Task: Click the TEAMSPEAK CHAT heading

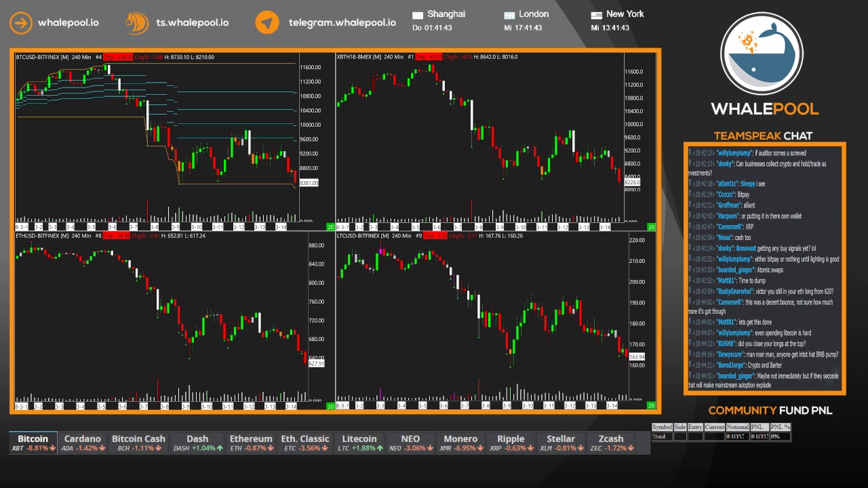Action: [x=763, y=136]
